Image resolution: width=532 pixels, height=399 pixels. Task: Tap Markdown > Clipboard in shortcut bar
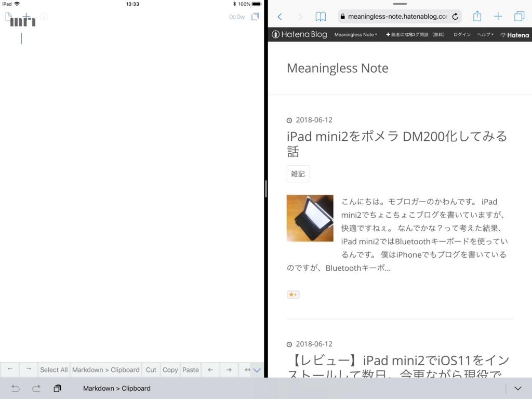point(117,389)
